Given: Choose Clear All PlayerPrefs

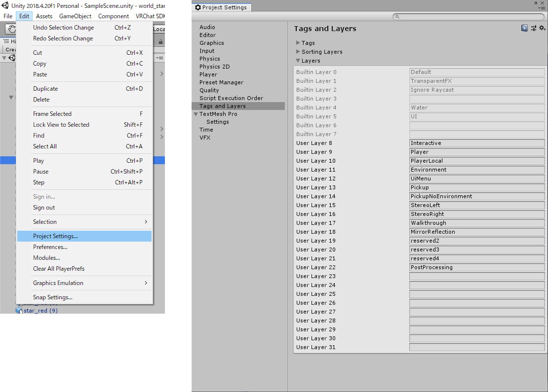Looking at the screenshot, I should [x=84, y=268].
